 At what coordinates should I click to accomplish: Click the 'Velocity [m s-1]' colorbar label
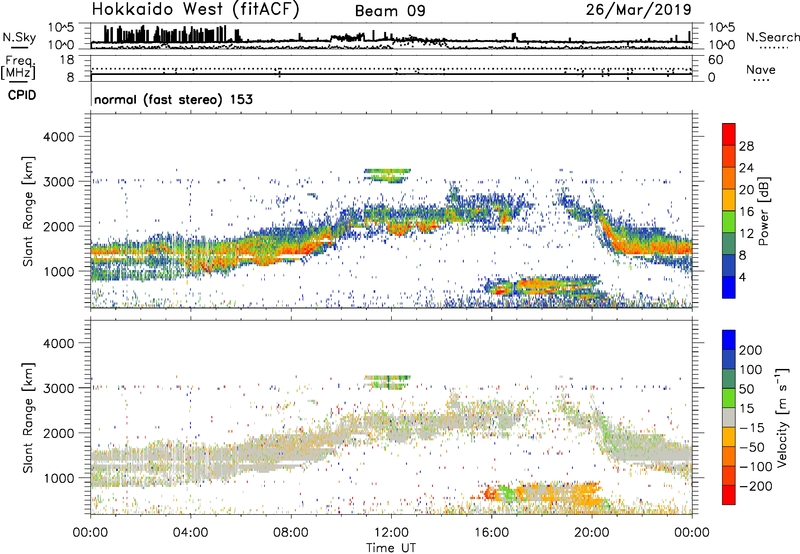coord(782,417)
